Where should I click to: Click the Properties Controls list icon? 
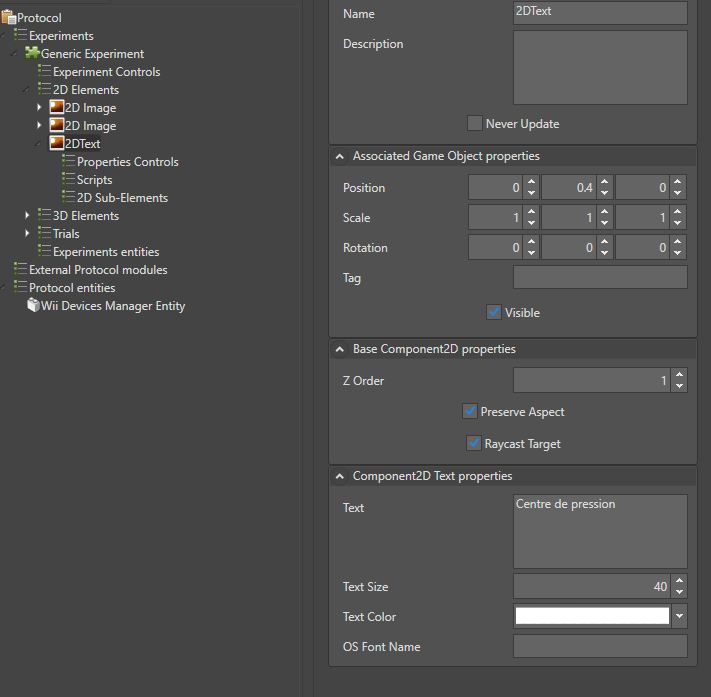click(x=68, y=161)
